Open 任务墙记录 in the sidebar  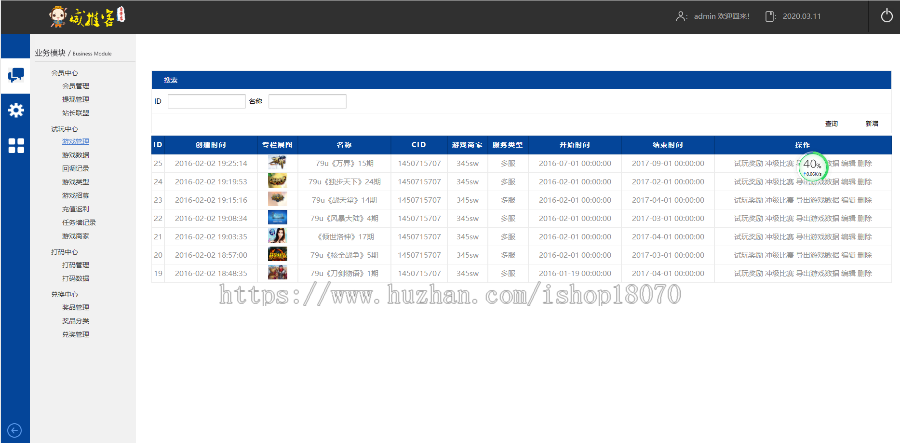point(79,223)
